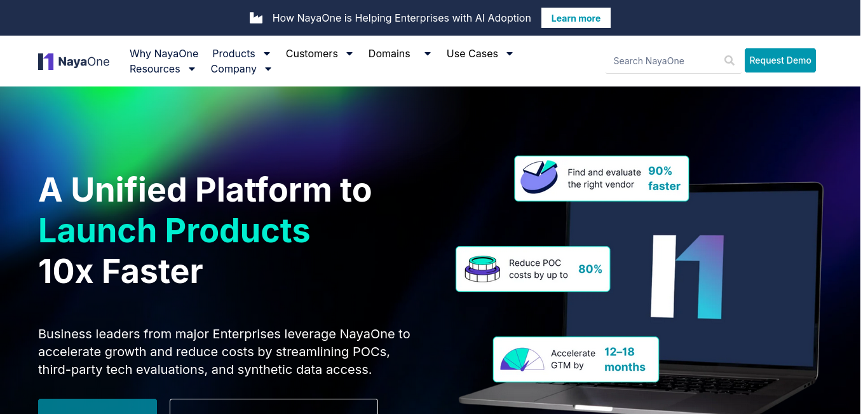Image resolution: width=868 pixels, height=414 pixels.
Task: Click the search magnifier icon
Action: [x=729, y=60]
